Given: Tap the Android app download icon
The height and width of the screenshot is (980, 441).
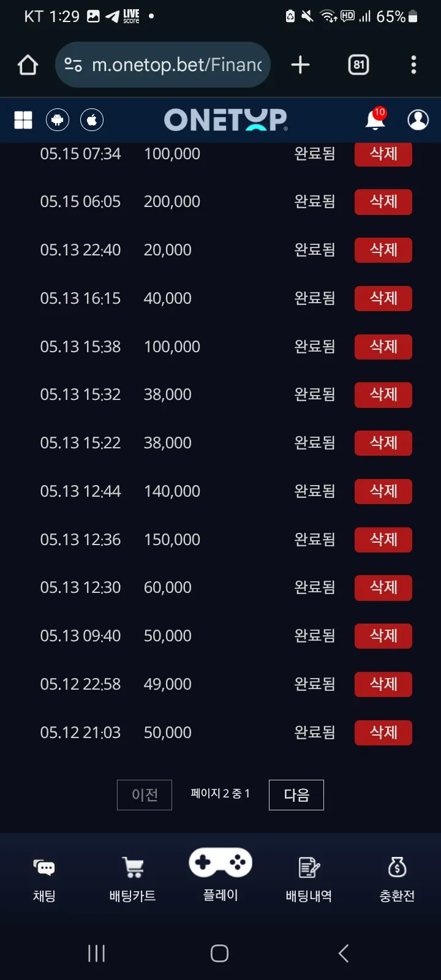Looking at the screenshot, I should [58, 120].
